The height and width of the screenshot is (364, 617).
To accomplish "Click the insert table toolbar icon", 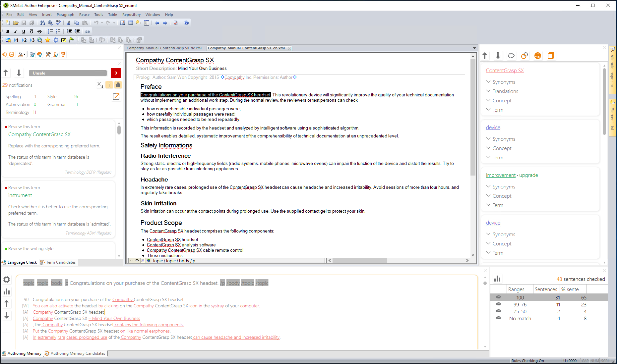I will click(131, 23).
